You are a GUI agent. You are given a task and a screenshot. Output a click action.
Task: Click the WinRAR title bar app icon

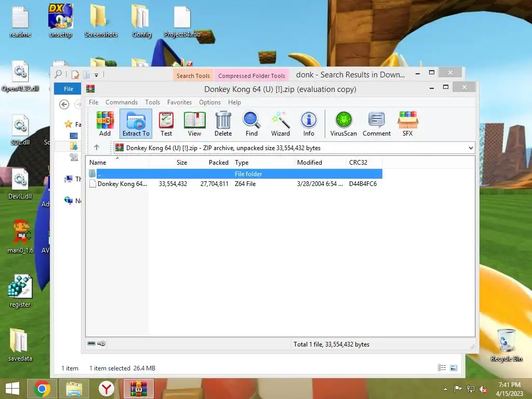90,89
